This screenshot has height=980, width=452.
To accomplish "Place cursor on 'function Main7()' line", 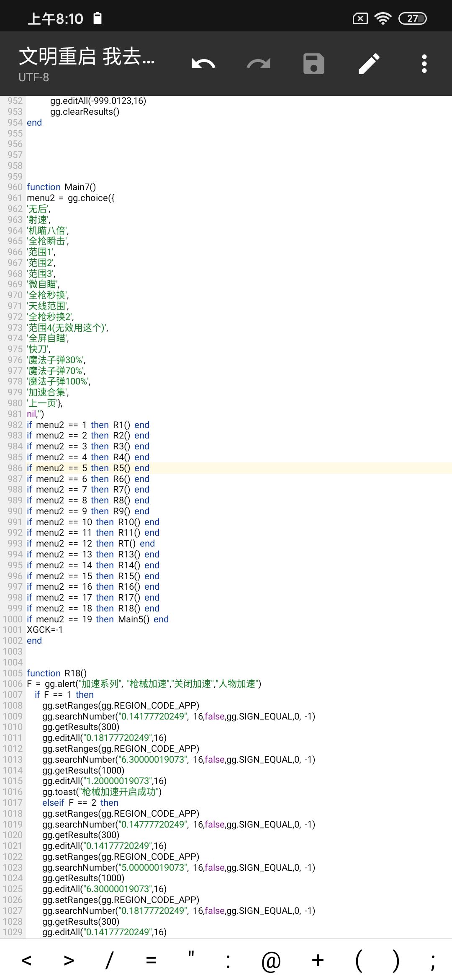I will (62, 187).
